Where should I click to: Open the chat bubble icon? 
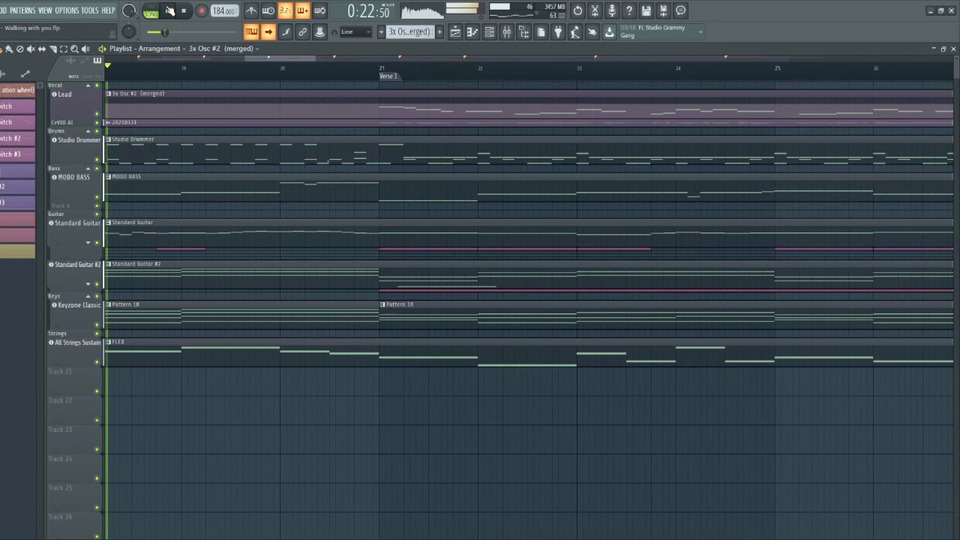click(680, 11)
